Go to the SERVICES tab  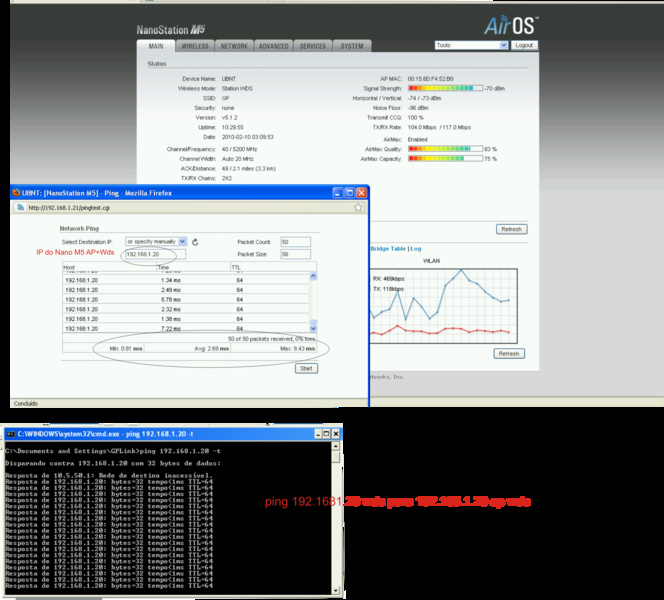point(313,46)
